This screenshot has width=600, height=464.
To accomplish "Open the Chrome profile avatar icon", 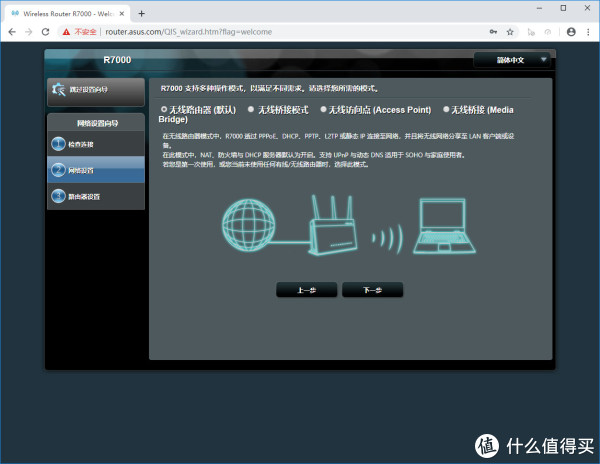I will 571,32.
